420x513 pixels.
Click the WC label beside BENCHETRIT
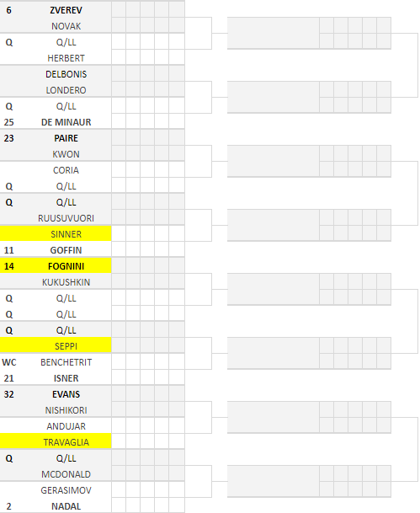(x=8, y=362)
